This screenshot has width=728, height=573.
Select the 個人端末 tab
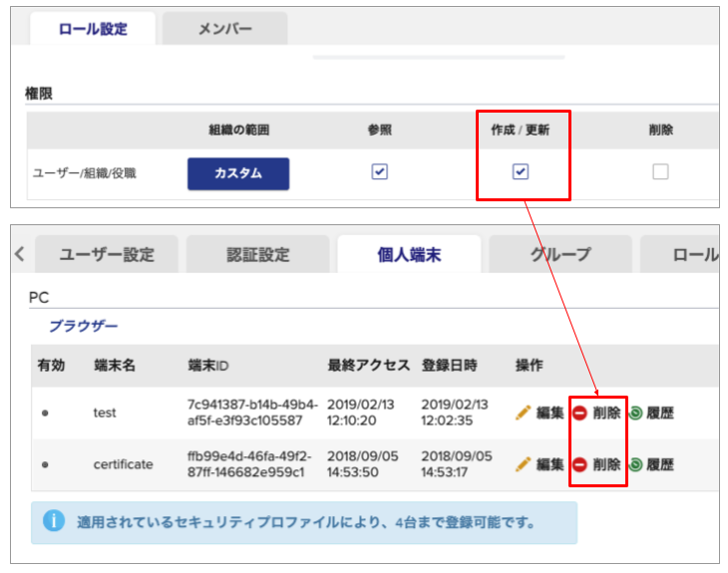(x=409, y=254)
